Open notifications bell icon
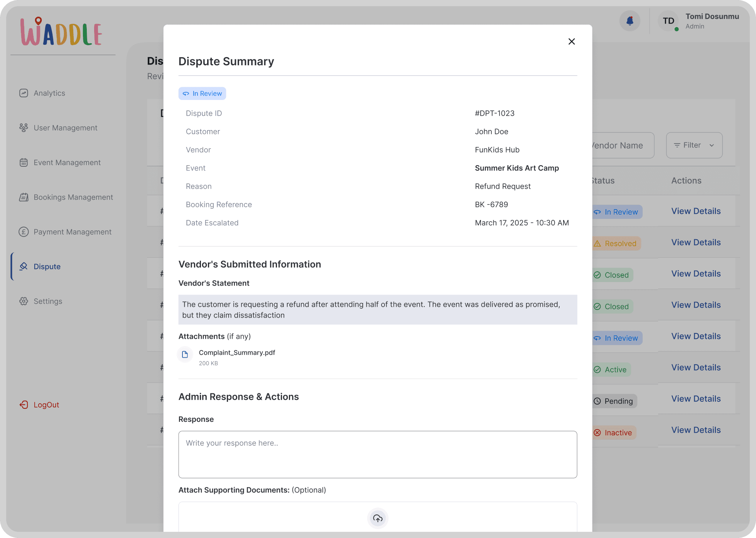756x538 pixels. click(630, 21)
